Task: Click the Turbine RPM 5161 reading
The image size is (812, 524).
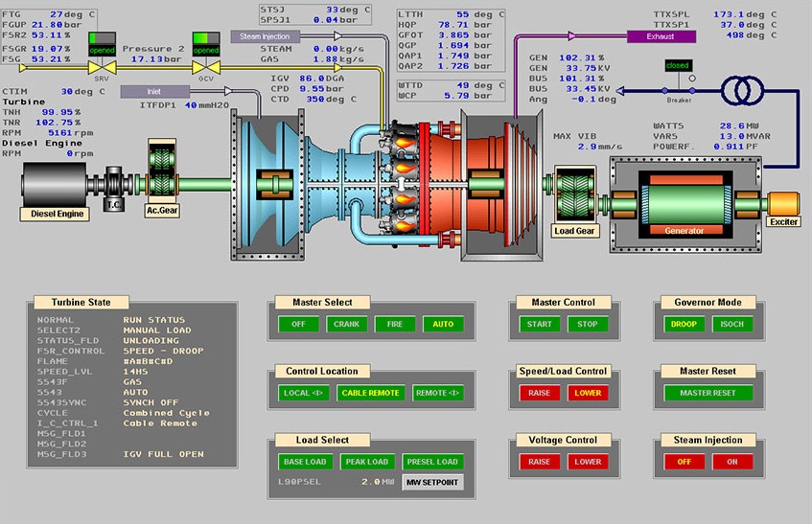Action: coord(70,133)
